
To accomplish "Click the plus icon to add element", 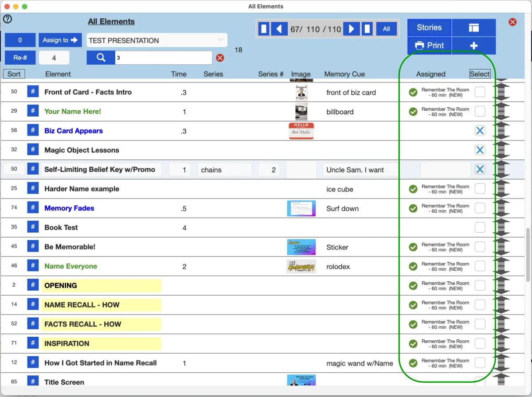I will 473,45.
